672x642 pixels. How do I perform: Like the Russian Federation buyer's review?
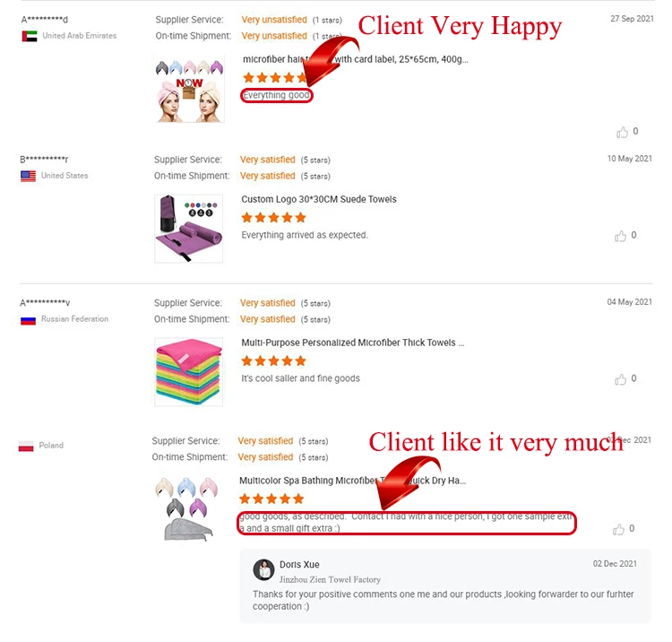(x=621, y=379)
